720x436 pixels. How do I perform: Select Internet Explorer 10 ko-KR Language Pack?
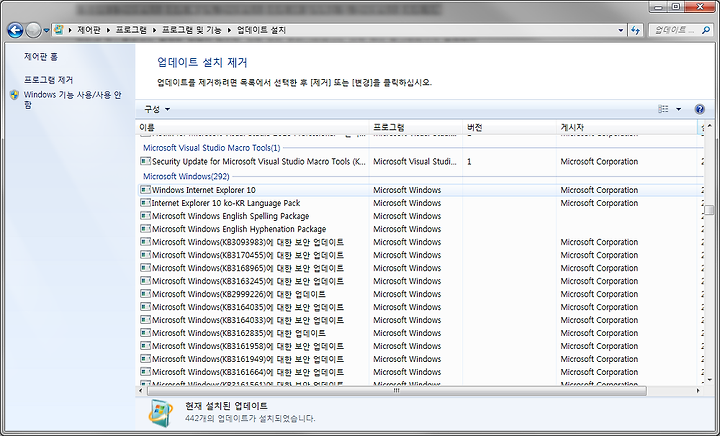[x=420, y=203]
